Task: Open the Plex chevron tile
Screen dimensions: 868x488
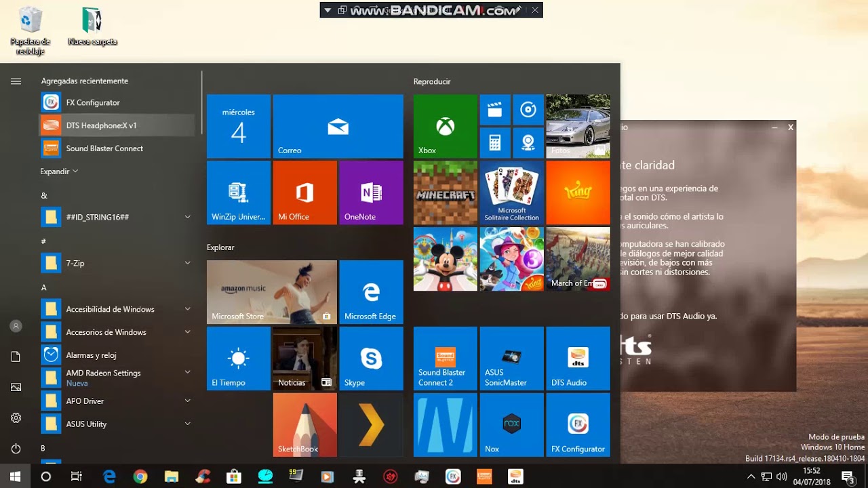Action: coord(371,425)
